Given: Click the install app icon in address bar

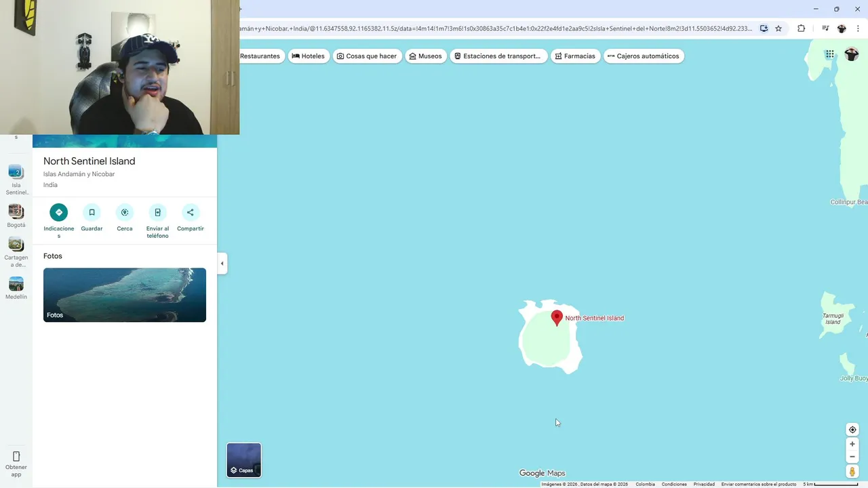Looking at the screenshot, I should tap(764, 28).
